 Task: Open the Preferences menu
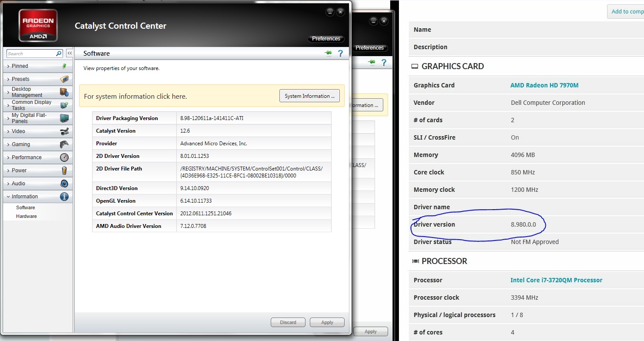[326, 39]
